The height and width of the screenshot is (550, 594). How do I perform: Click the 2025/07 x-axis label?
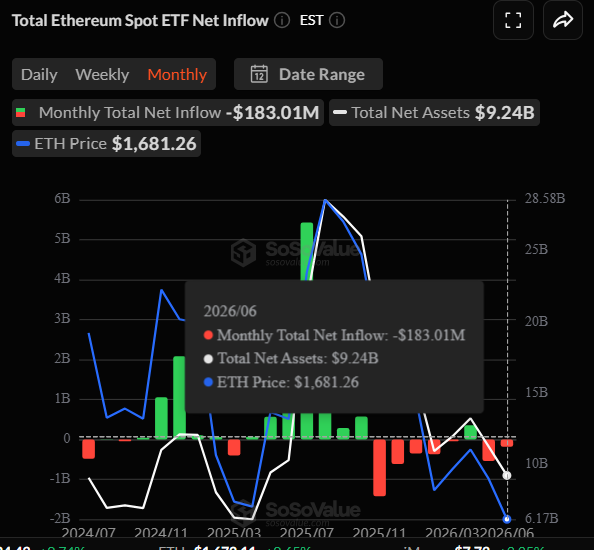[x=306, y=533]
